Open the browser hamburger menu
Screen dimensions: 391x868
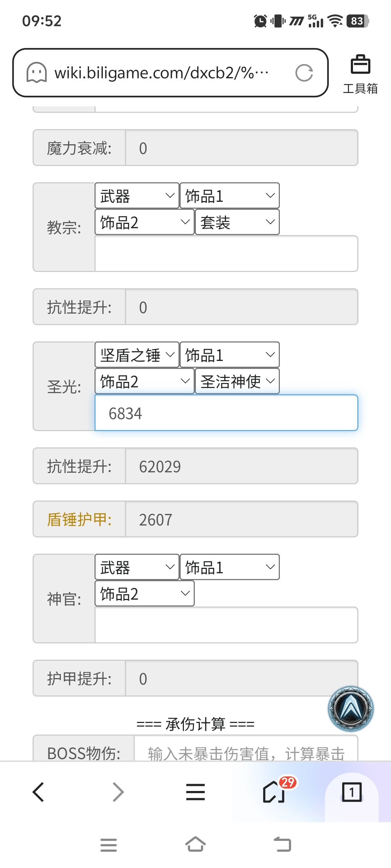click(195, 792)
